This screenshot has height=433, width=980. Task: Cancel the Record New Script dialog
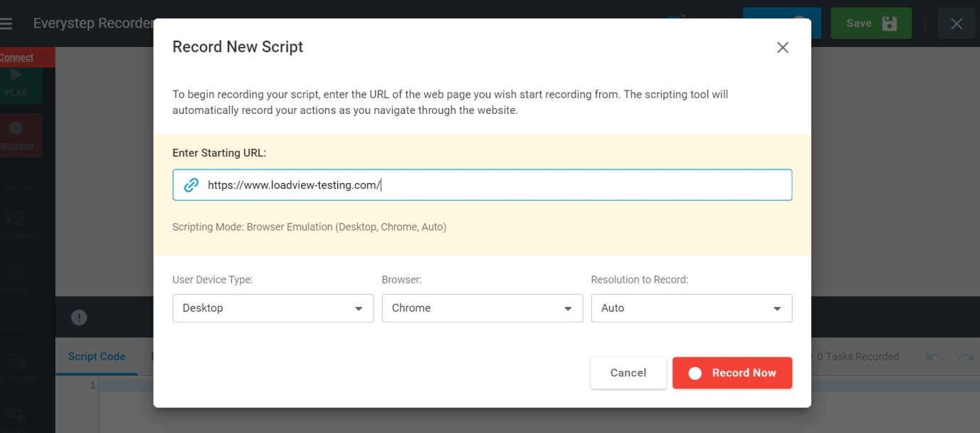627,372
